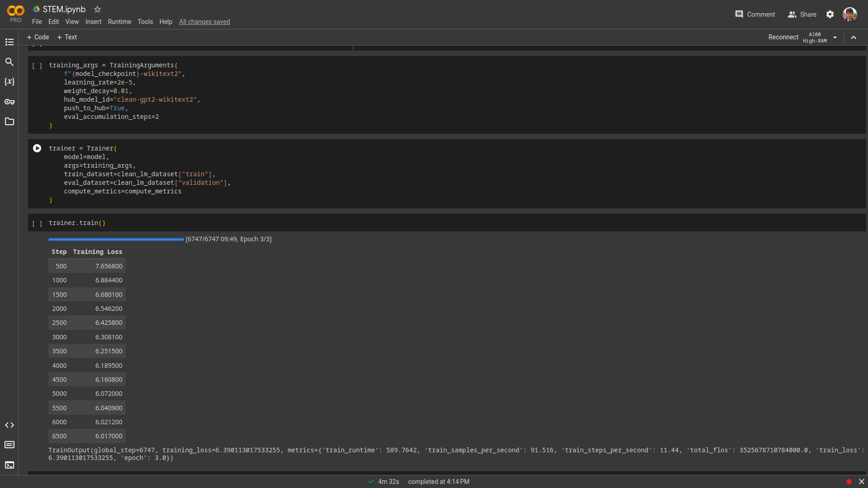Image resolution: width=868 pixels, height=488 pixels.
Task: Click the A100 High-RAM runtime label
Action: pyautogui.click(x=815, y=38)
